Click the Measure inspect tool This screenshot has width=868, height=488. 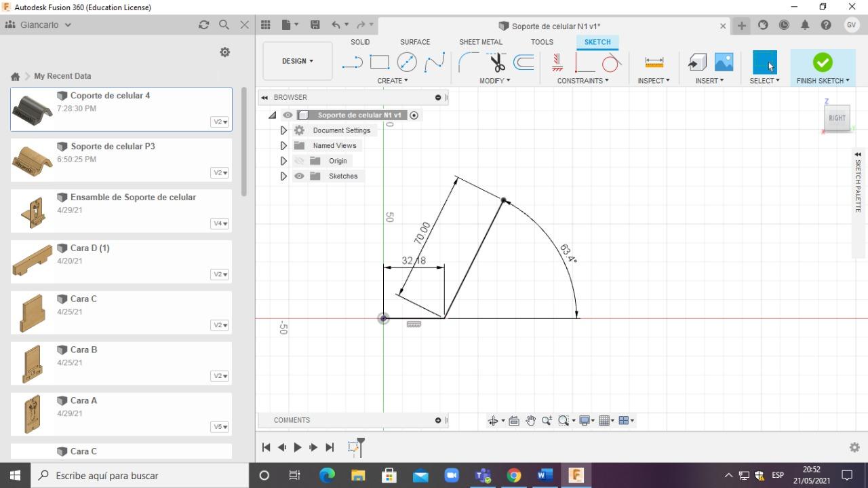pos(654,62)
